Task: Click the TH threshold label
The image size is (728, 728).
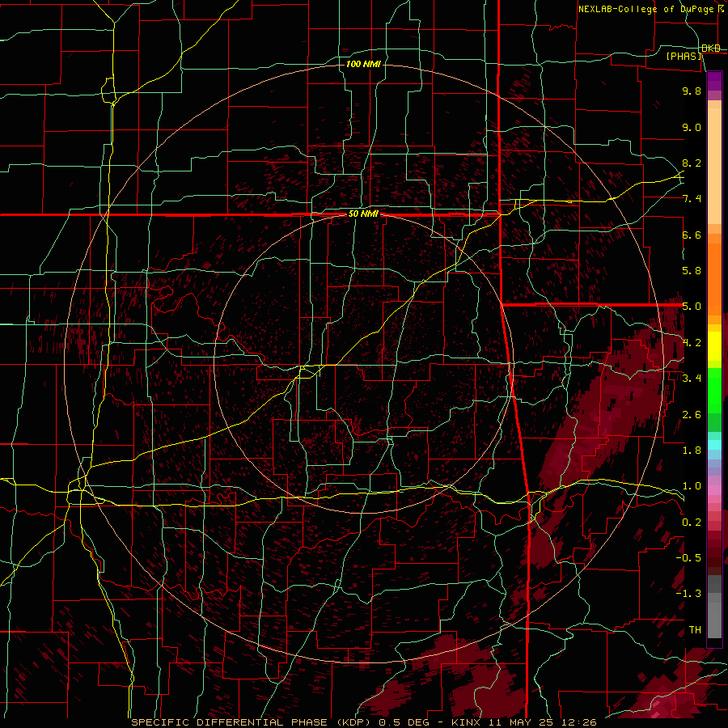Action: [x=695, y=630]
